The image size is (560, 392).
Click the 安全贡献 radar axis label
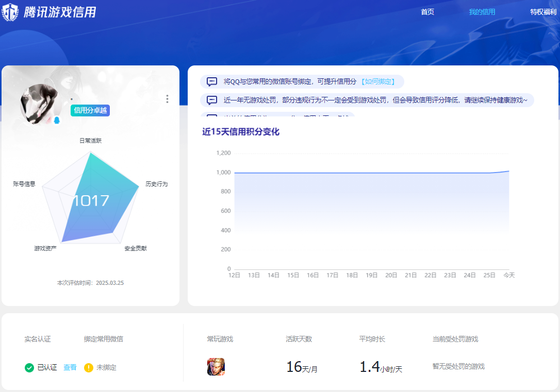[x=136, y=248]
